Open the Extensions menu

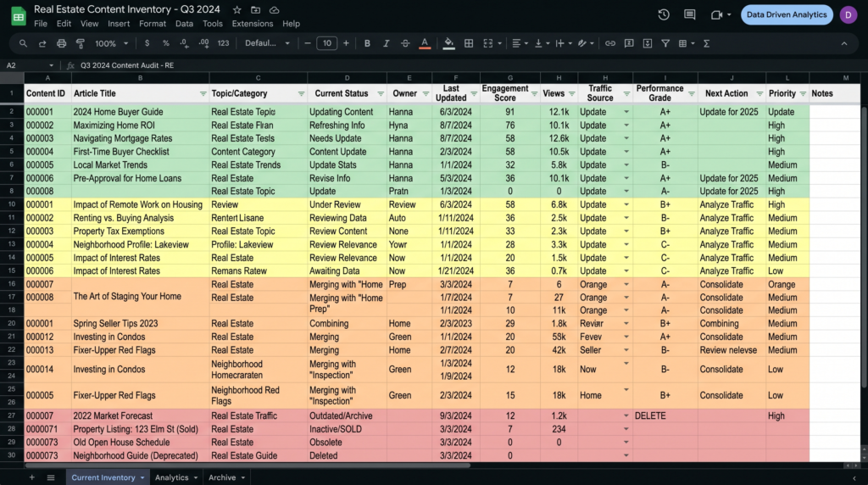pos(253,24)
